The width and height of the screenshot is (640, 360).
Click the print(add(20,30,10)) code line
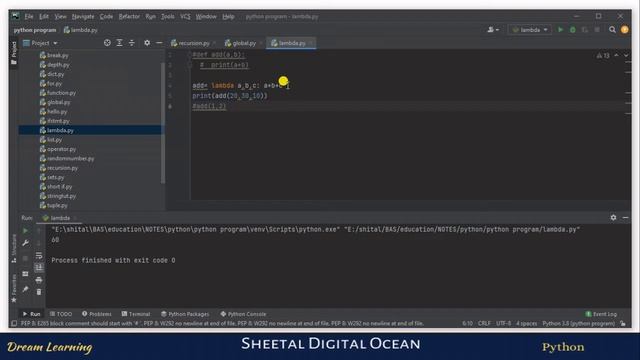230,96
